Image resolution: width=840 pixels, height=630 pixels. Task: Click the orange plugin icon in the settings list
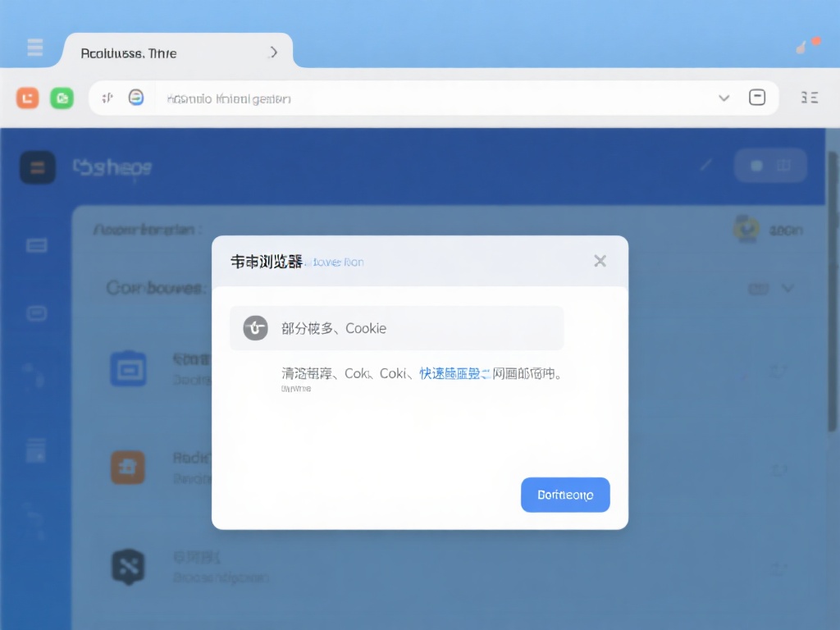click(x=128, y=468)
